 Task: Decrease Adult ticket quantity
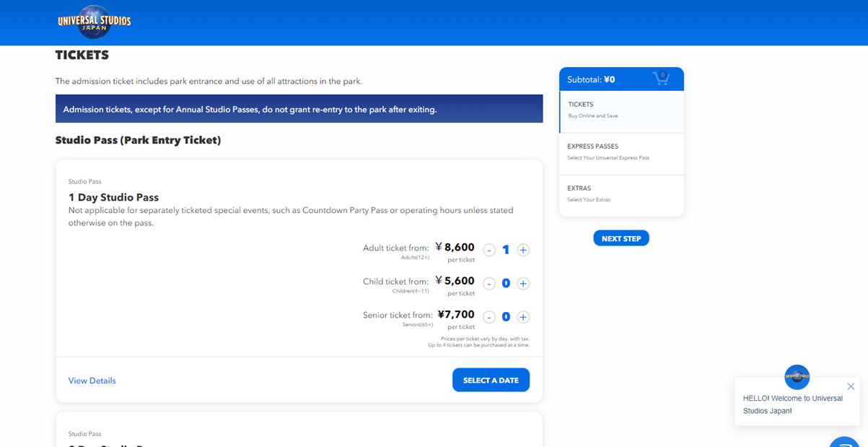tap(489, 250)
